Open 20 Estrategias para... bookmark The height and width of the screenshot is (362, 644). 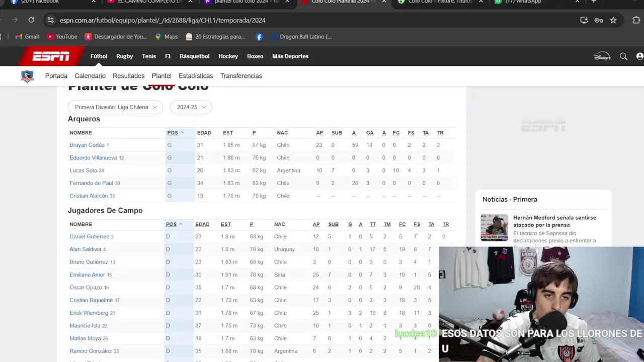click(215, 37)
